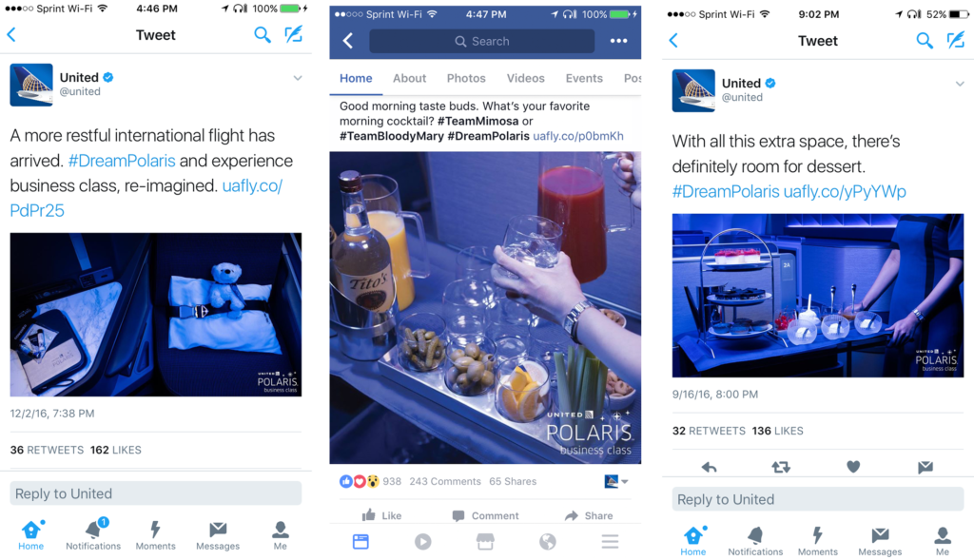The height and width of the screenshot is (560, 974).
Task: Tap the Like button on the Facebook post
Action: 381,515
